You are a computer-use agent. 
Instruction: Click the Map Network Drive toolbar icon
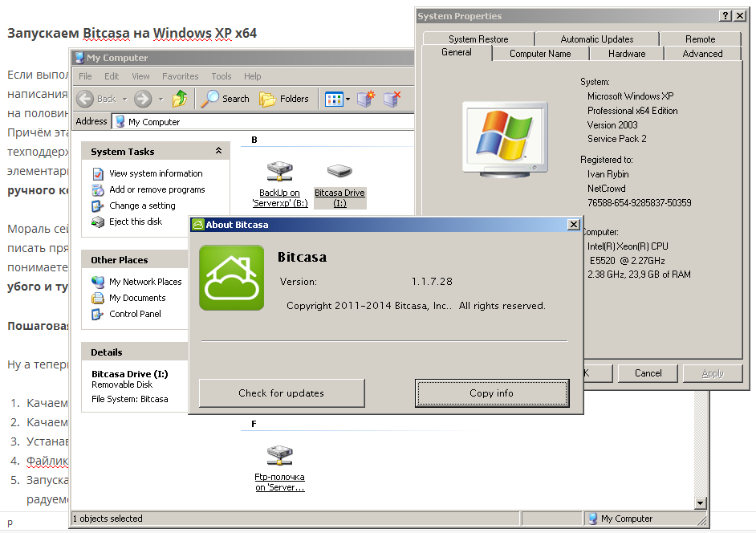(366, 99)
